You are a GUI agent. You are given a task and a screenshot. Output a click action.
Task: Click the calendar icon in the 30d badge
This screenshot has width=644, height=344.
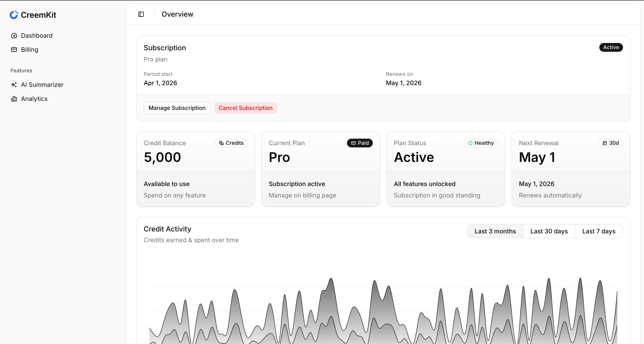point(605,143)
